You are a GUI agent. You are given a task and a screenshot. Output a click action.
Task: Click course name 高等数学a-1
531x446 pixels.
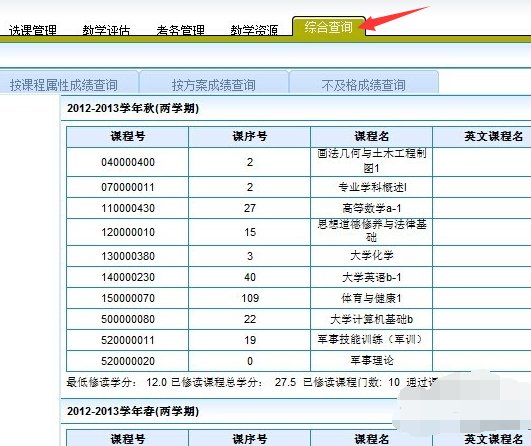coord(371,208)
